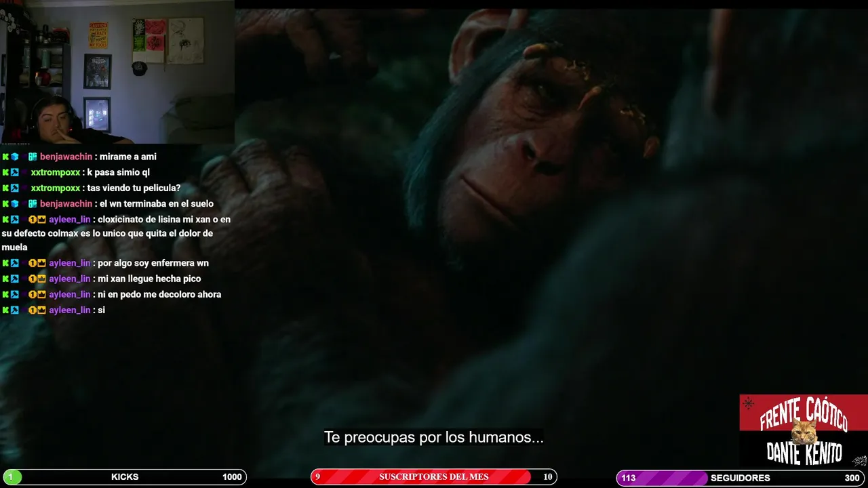868x488 pixels.
Task: Open benjawachin profile from "mirame a ami"
Action: pos(66,157)
